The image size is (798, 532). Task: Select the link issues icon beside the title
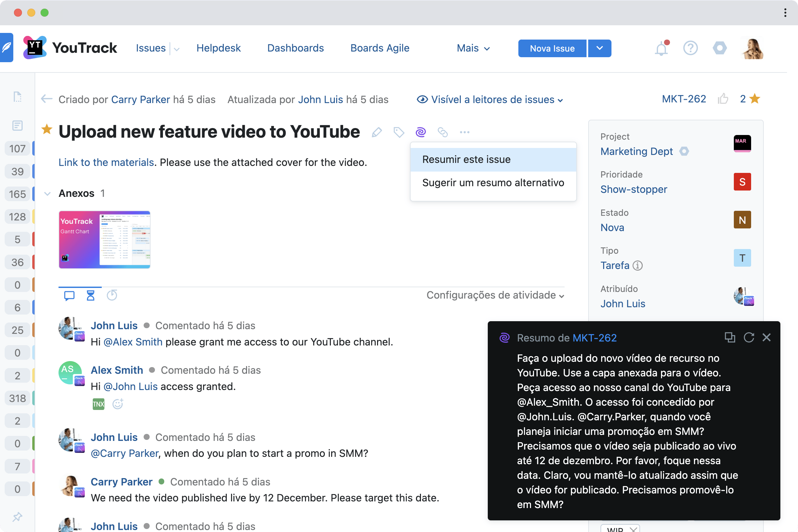click(x=443, y=132)
